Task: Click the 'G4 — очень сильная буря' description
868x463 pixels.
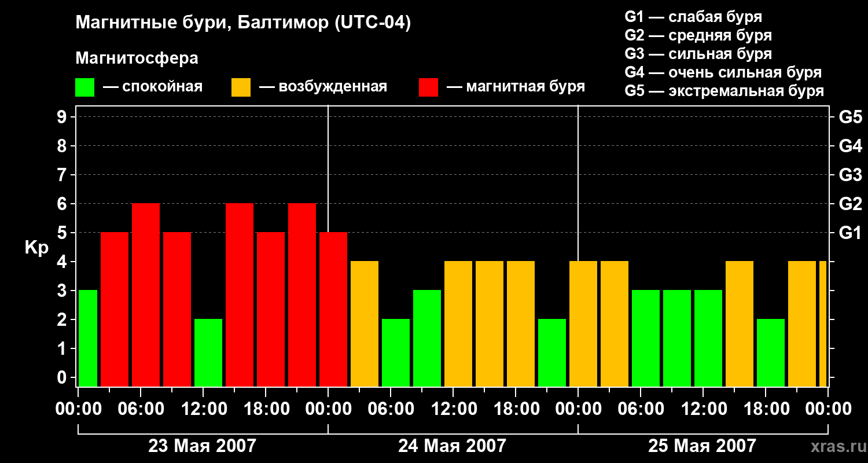Action: pos(723,72)
